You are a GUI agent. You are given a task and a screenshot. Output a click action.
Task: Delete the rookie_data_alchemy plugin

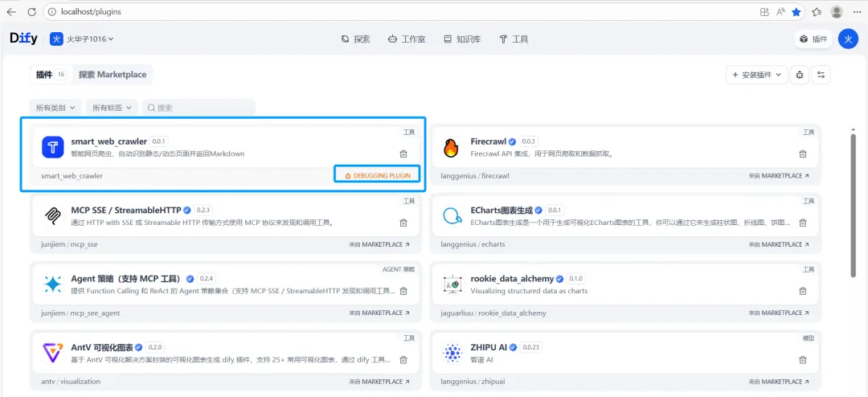point(803,291)
